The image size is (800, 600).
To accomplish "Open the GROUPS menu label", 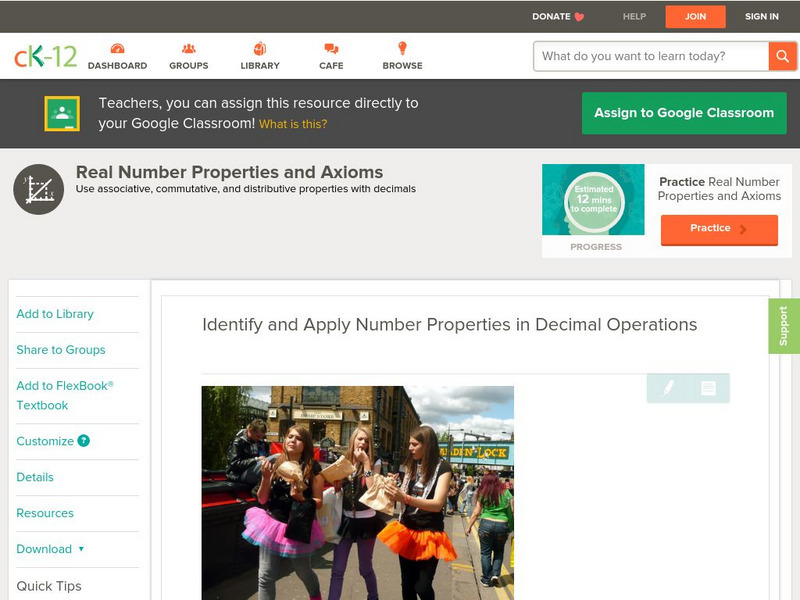I will point(189,66).
